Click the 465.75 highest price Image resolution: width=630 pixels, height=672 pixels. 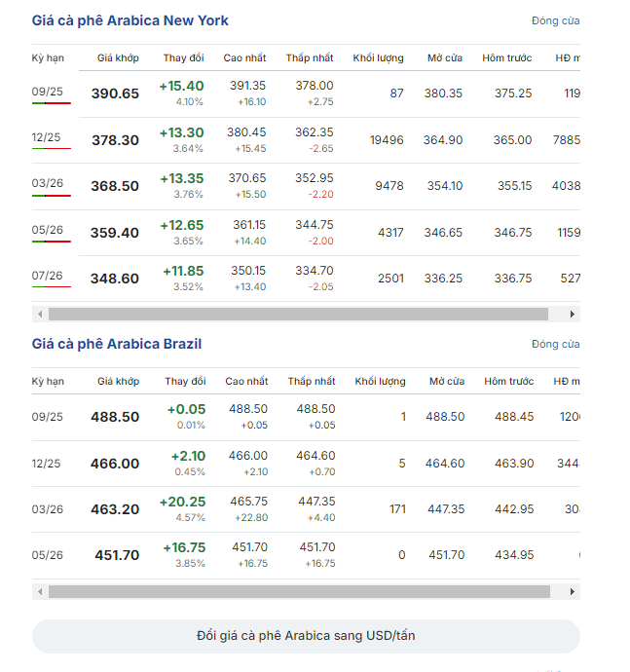pyautogui.click(x=248, y=502)
